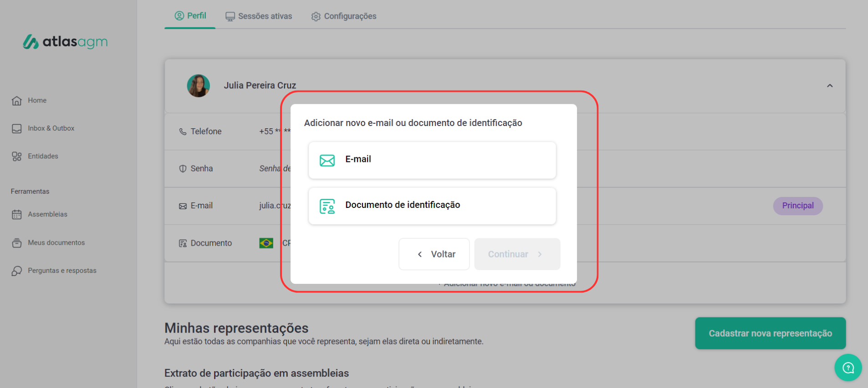Click the Voltar button
Viewport: 868px width, 388px height.
[434, 254]
